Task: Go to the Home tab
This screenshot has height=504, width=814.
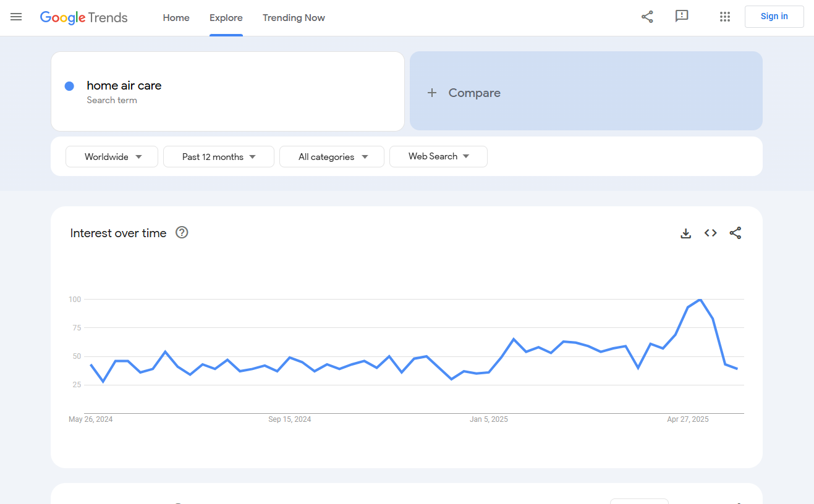Action: [x=176, y=18]
